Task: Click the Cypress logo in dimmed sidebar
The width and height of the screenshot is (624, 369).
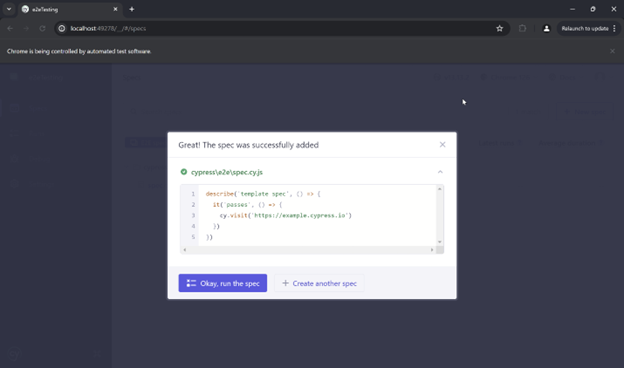Action: pyautogui.click(x=14, y=353)
